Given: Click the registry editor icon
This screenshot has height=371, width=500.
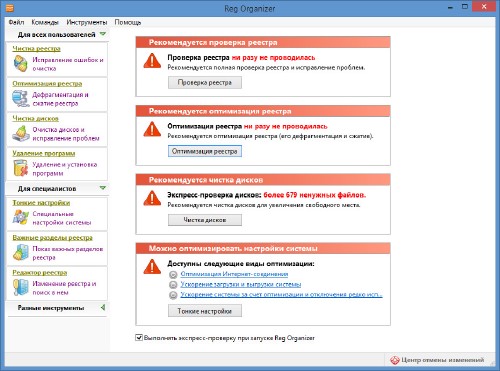Looking at the screenshot, I should coord(21,287).
